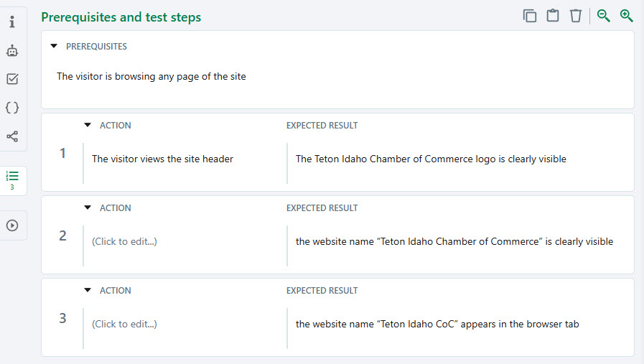
Task: Open the share links icon in sidebar
Action: click(12, 136)
